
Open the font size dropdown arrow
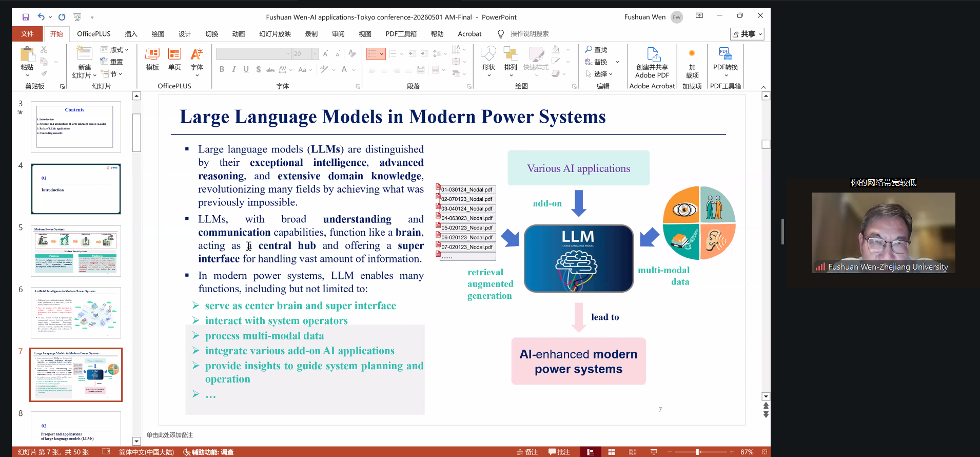pos(315,54)
